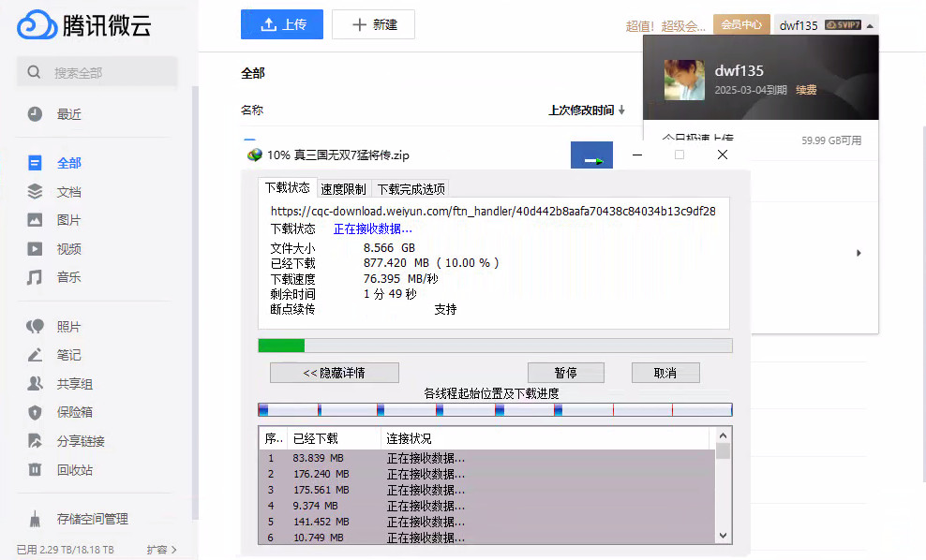Screen dimensions: 926x560
Task: Select thread row 6 with 10.749 MB
Action: 486,537
